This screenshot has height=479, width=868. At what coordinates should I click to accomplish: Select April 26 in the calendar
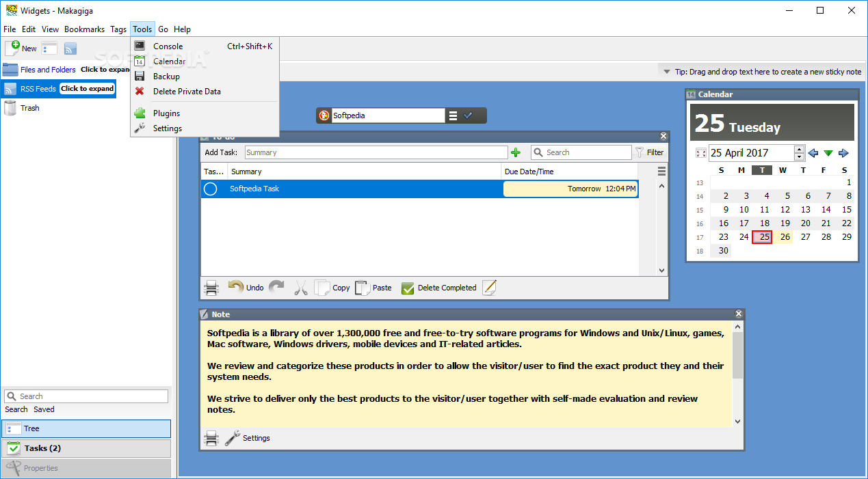pos(785,237)
